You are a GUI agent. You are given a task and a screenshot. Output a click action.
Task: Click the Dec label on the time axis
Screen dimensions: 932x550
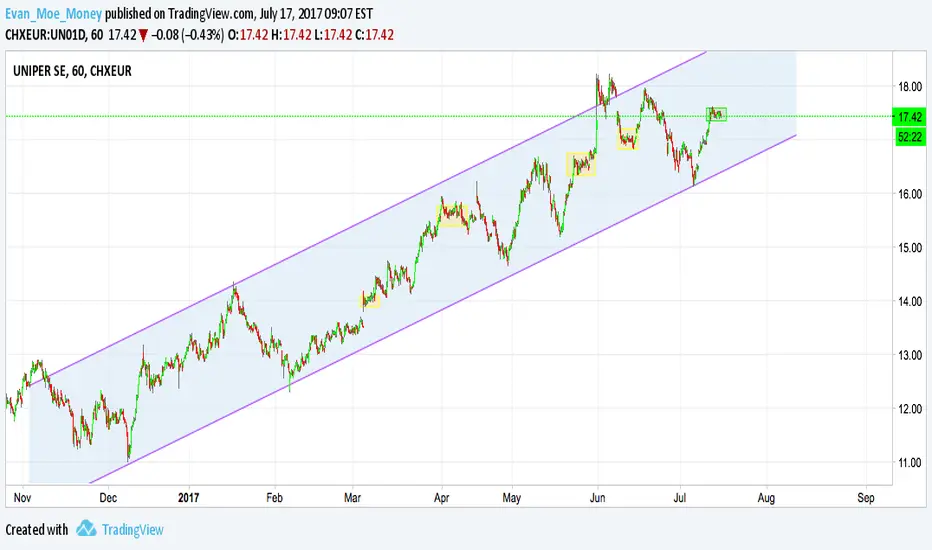(x=108, y=498)
